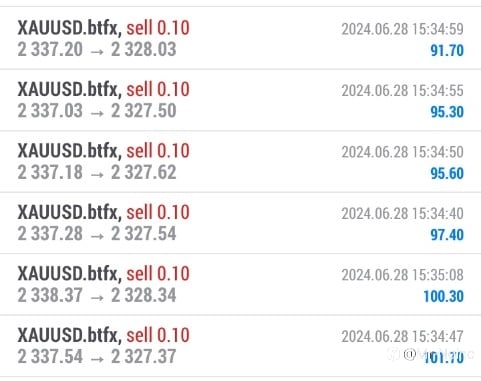
Task: Click the circular watermark icon near 101.70
Action: [x=410, y=354]
